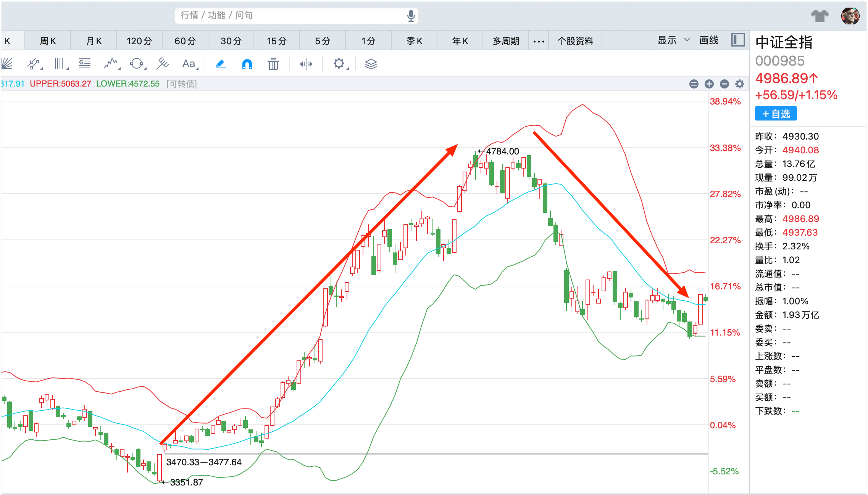Viewport: 868px width, 495px height.
Task: Select the Gann fan drawing tool
Action: coord(7,64)
